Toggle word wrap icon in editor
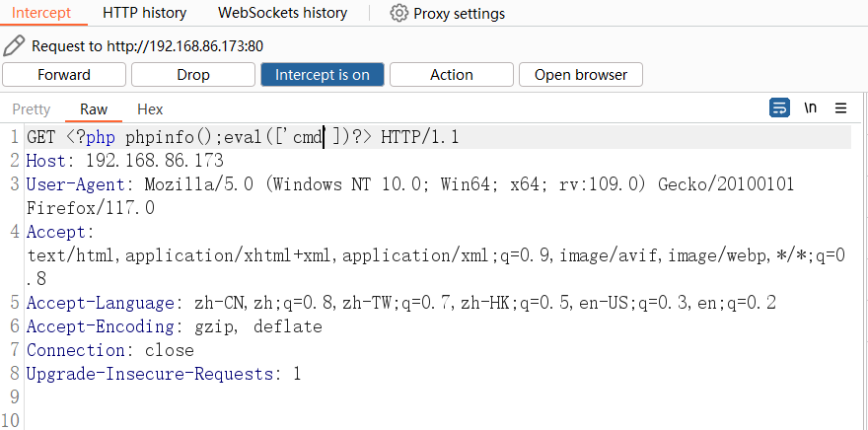 tap(779, 107)
